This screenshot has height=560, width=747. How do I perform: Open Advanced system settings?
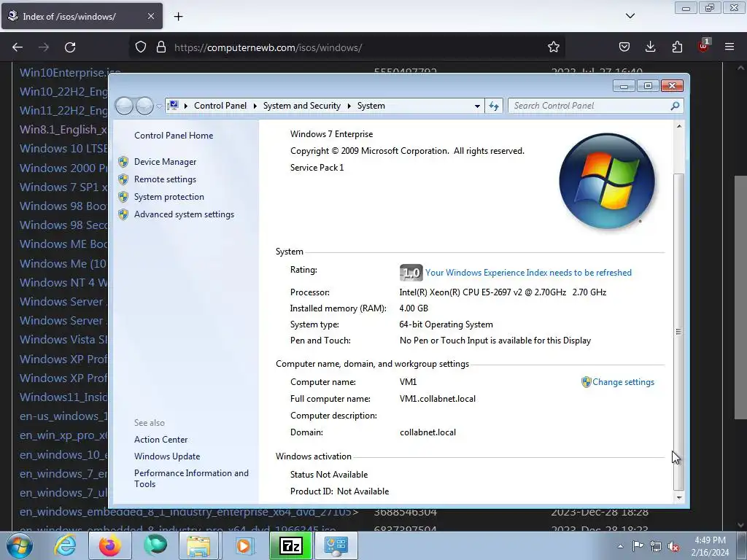click(x=184, y=214)
